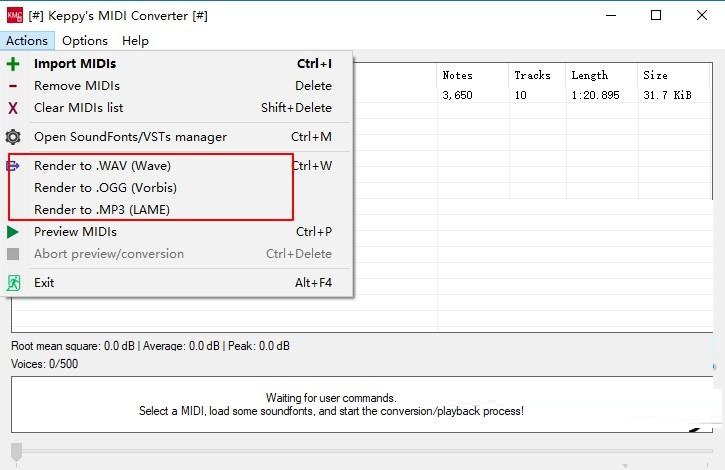The width and height of the screenshot is (725, 470).
Task: Click the export arrow icon beside Render to .WAV
Action: pyautogui.click(x=13, y=166)
